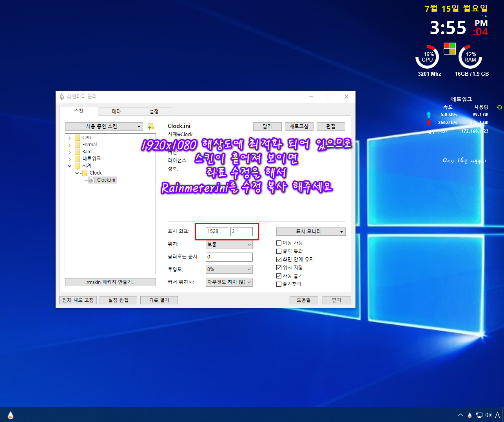This screenshot has width=504, height=422.
Task: Click the 기록 열기 button
Action: click(159, 300)
